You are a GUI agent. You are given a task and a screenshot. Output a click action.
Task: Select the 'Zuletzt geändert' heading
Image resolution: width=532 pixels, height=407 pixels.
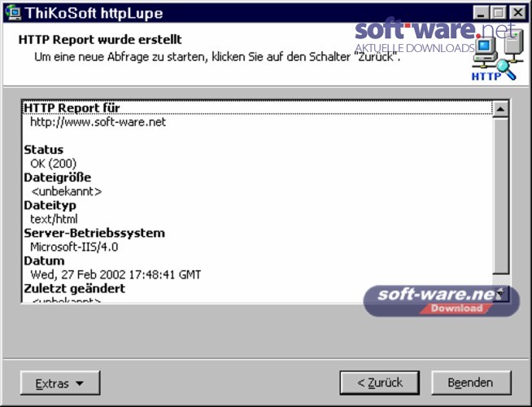tap(74, 289)
